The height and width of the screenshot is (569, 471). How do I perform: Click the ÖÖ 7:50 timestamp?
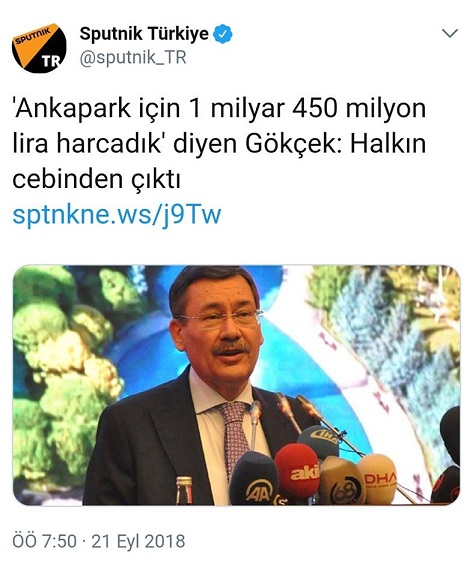click(45, 541)
